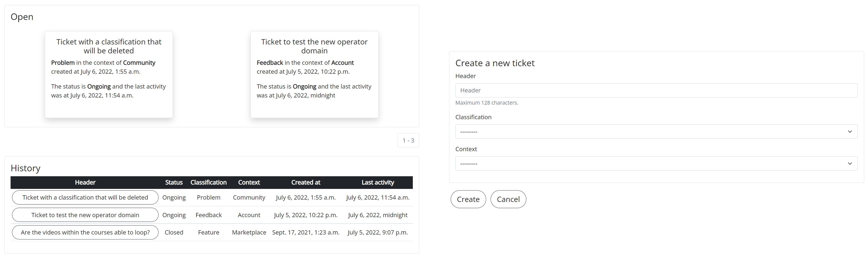Image resolution: width=868 pixels, height=258 pixels.
Task: Click the chevron arrow of Classification select
Action: tap(850, 132)
